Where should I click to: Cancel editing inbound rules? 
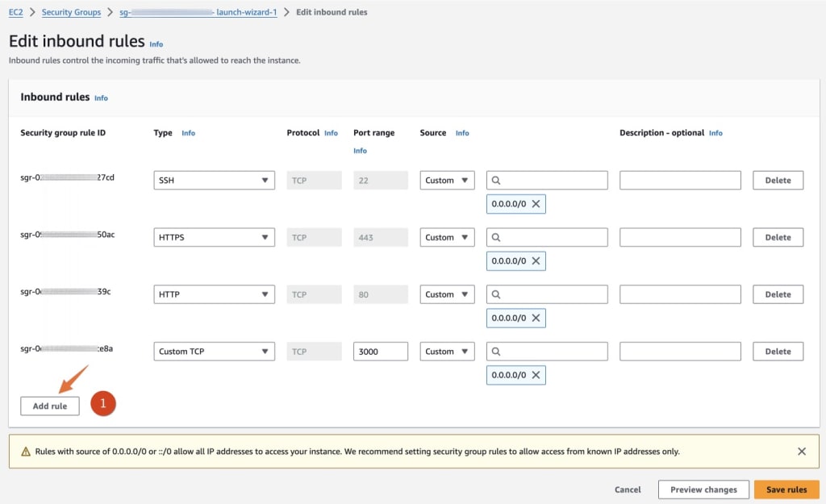coord(628,489)
